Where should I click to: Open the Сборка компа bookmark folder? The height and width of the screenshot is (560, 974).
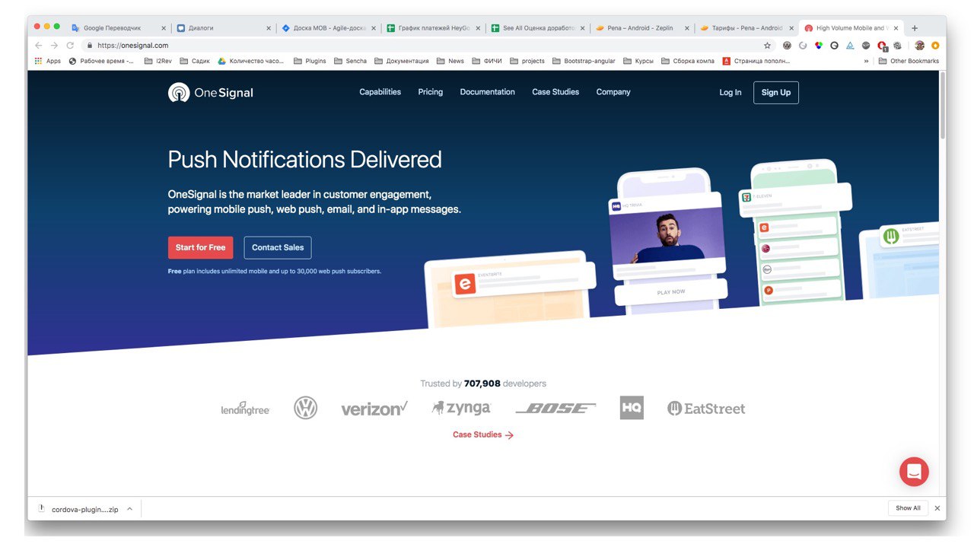(688, 61)
